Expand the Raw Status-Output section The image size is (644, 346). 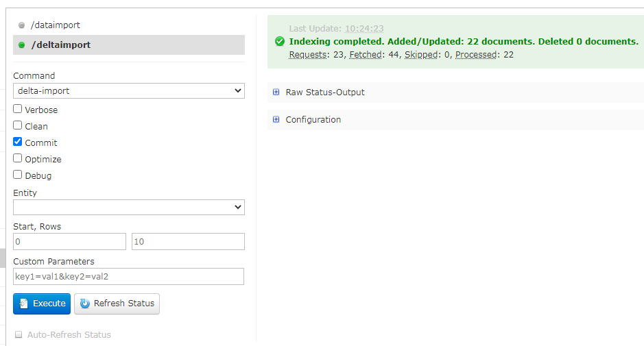pos(325,92)
